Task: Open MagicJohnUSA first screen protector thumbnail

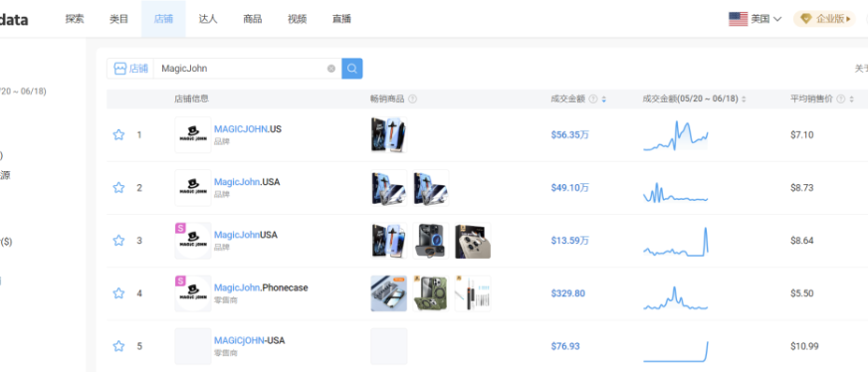Action: pyautogui.click(x=388, y=241)
